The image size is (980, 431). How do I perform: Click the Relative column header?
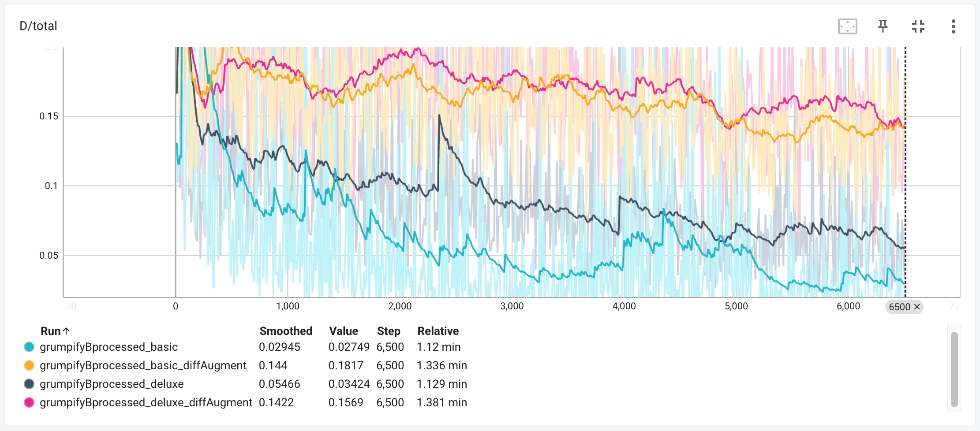pos(438,331)
